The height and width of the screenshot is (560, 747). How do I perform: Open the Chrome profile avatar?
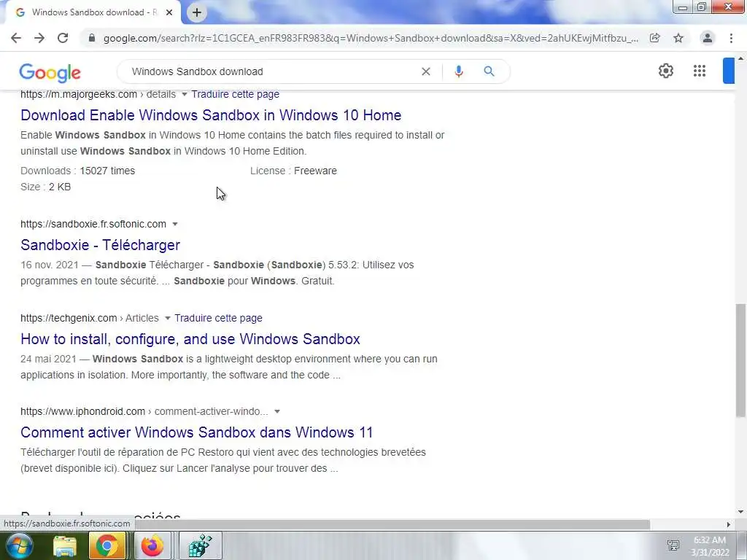[x=708, y=38]
